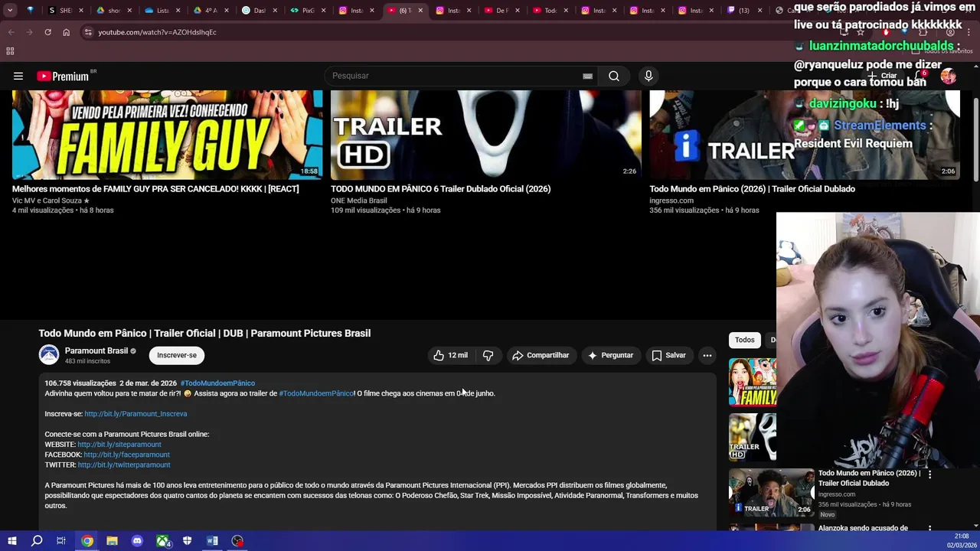Switch to the Twitch (13) browser tab

(x=743, y=11)
